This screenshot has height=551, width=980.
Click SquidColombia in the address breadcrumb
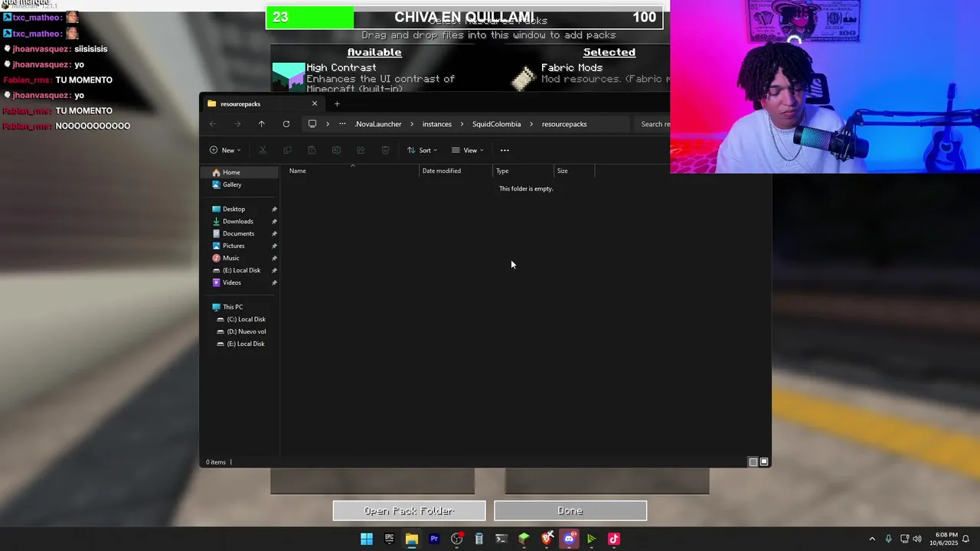496,124
